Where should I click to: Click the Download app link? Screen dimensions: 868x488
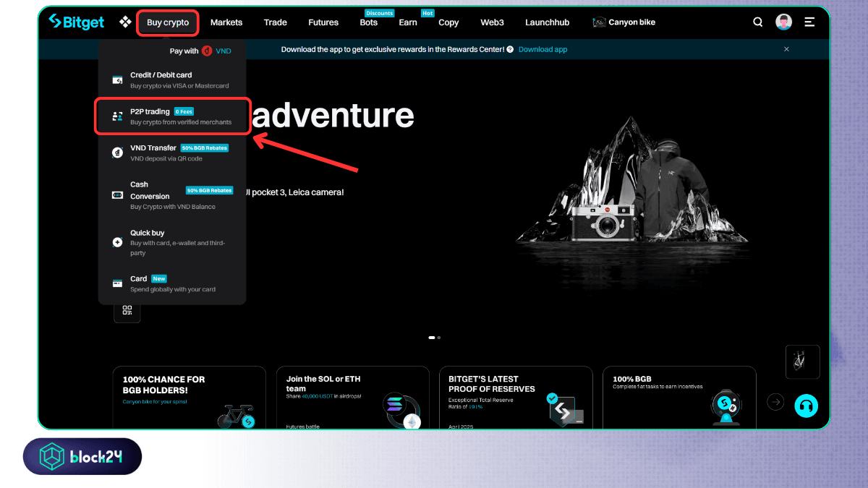[x=542, y=49]
